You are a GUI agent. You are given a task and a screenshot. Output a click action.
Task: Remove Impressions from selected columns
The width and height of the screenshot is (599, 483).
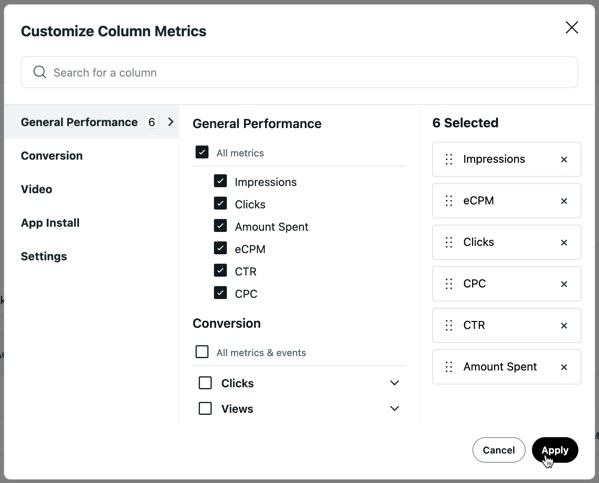coord(564,159)
